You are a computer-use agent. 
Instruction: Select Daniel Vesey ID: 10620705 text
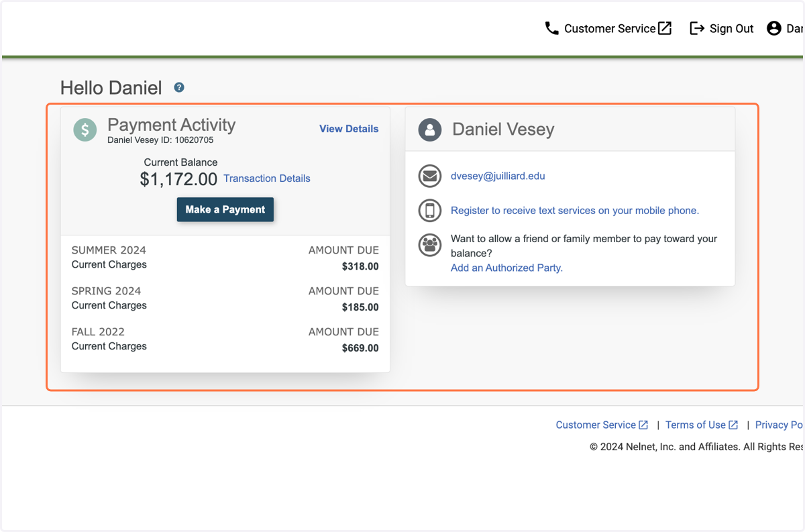pos(160,140)
